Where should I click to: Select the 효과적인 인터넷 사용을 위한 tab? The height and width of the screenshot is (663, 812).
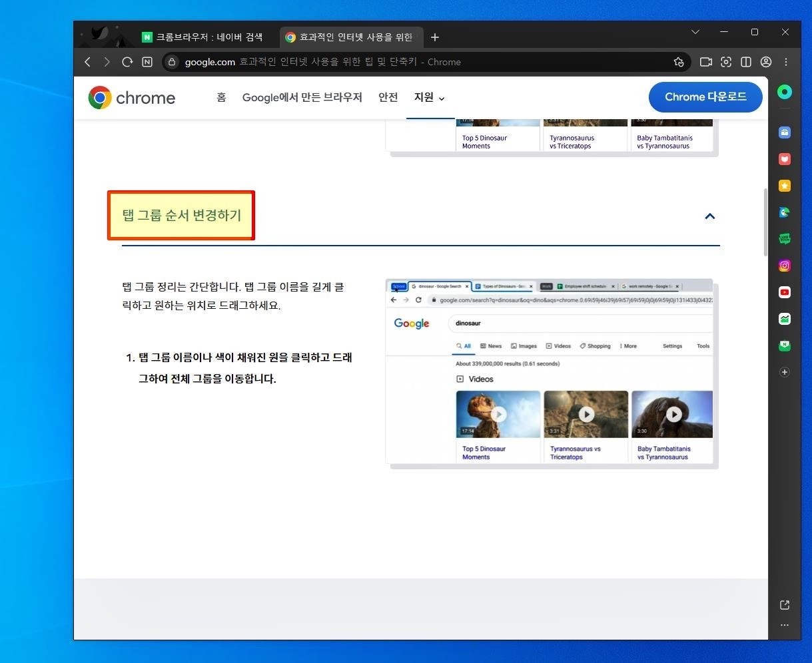(x=350, y=37)
